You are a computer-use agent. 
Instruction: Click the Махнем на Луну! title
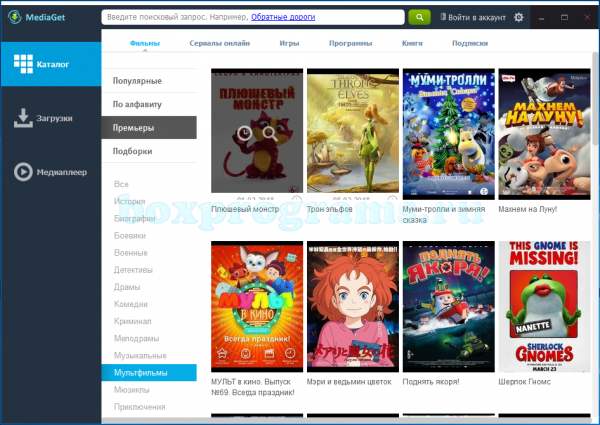tap(528, 209)
